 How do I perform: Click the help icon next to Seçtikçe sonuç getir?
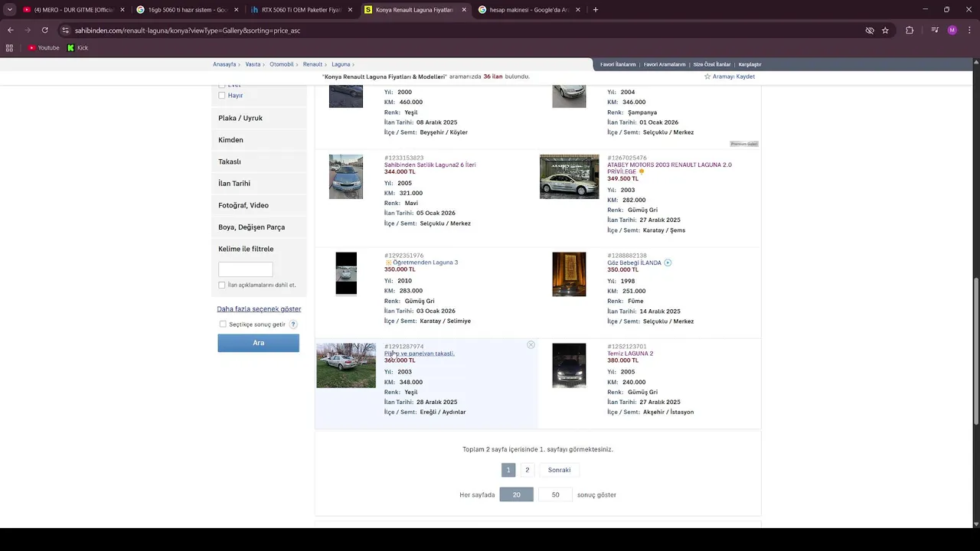click(293, 324)
